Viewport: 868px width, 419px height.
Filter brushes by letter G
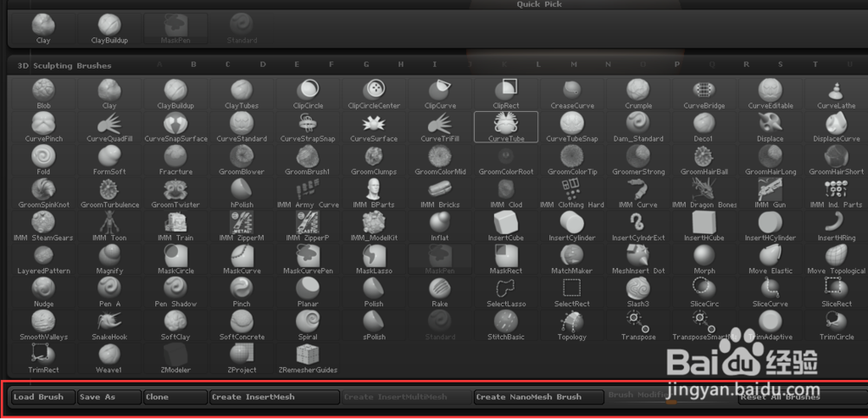pos(366,65)
